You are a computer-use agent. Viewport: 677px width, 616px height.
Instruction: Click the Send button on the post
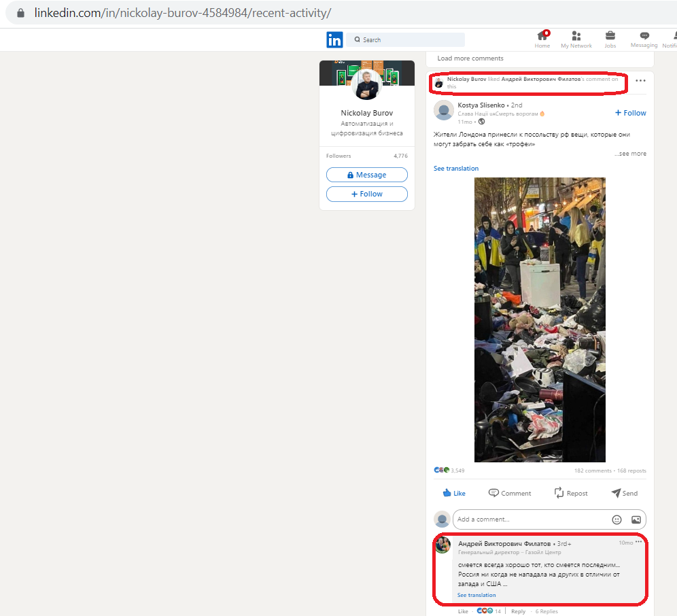click(625, 494)
